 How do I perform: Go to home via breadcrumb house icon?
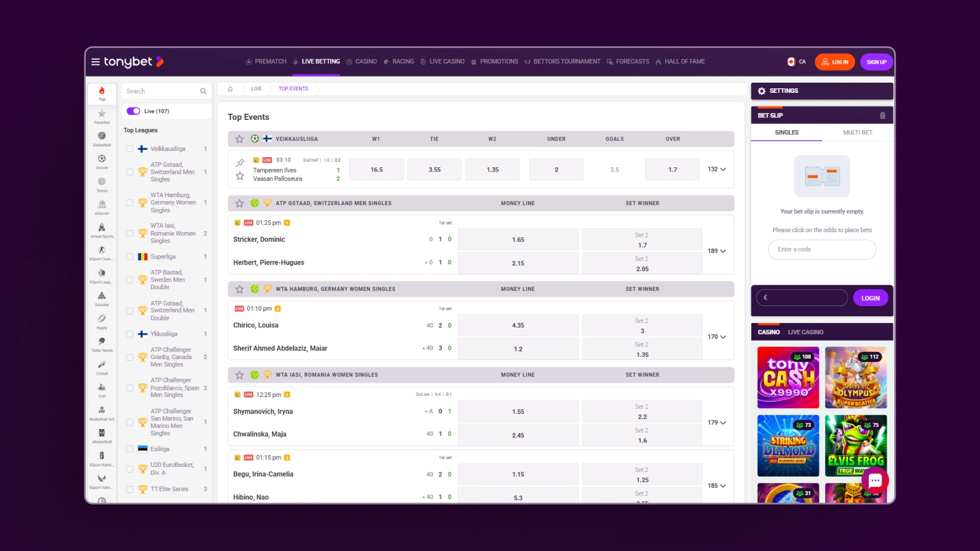(230, 89)
